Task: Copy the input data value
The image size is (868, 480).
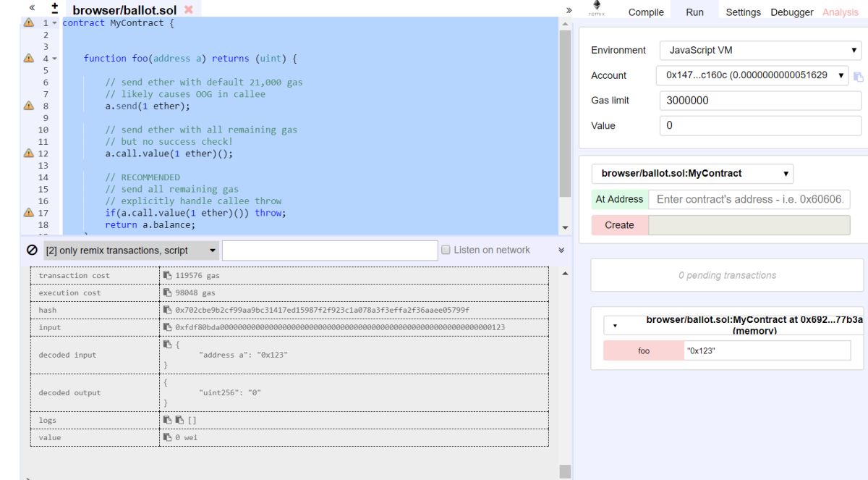Action: (x=168, y=328)
